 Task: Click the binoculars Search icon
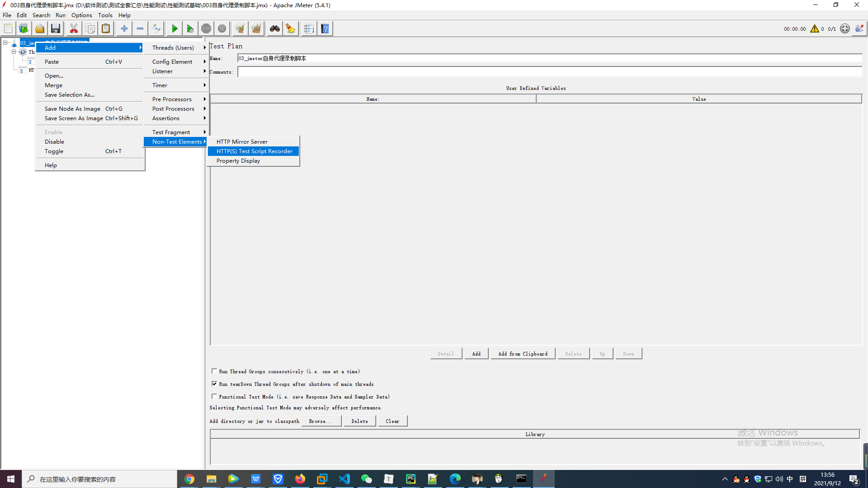tap(274, 29)
